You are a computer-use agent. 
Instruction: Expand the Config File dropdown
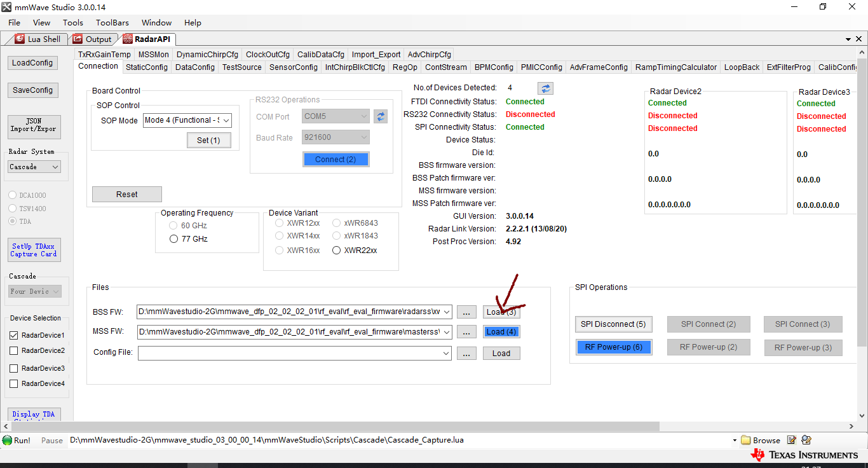447,353
